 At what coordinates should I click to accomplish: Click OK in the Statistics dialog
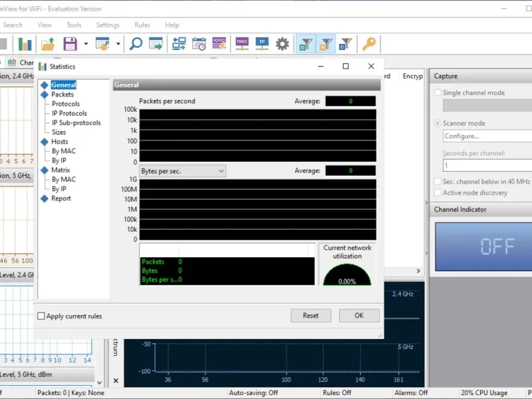tap(359, 316)
